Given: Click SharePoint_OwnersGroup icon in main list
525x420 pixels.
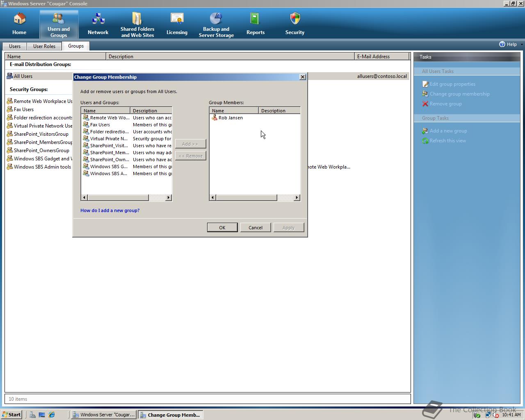Looking at the screenshot, I should point(10,151).
